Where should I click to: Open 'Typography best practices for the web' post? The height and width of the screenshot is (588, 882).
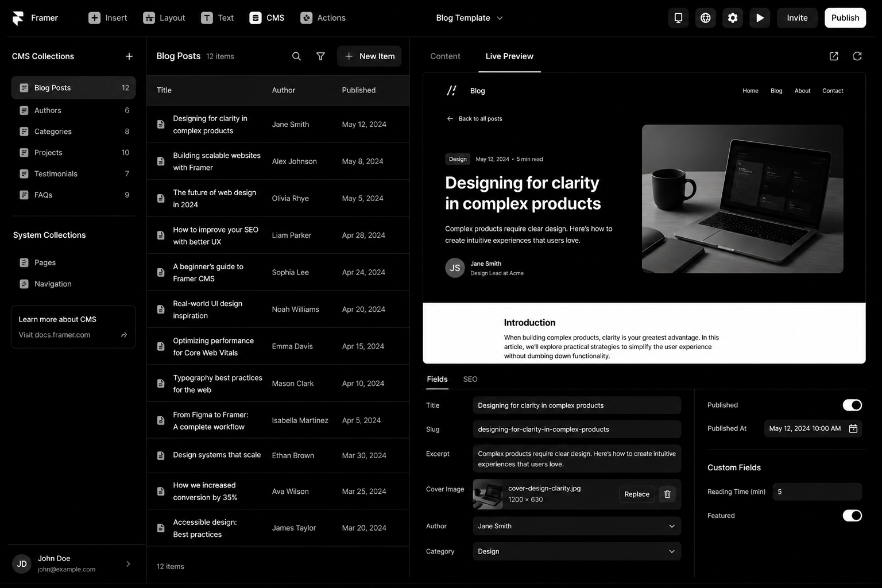point(278,384)
